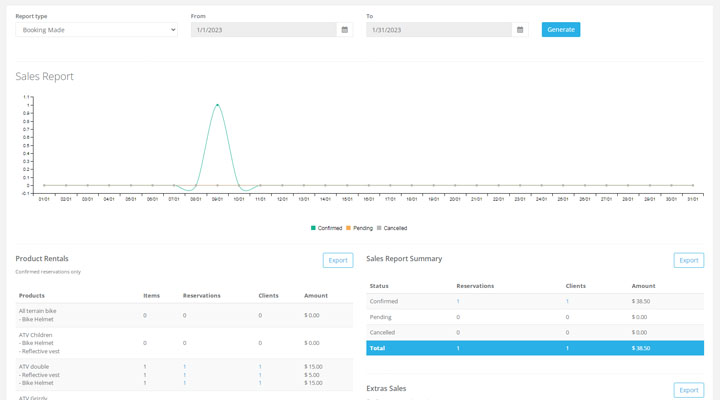Click the From date field 1/1/2023
Viewport: 720px width, 400px height.
[264, 30]
